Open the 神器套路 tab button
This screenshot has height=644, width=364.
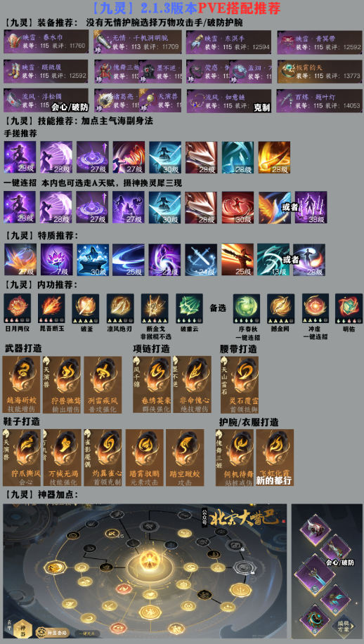[52, 633]
